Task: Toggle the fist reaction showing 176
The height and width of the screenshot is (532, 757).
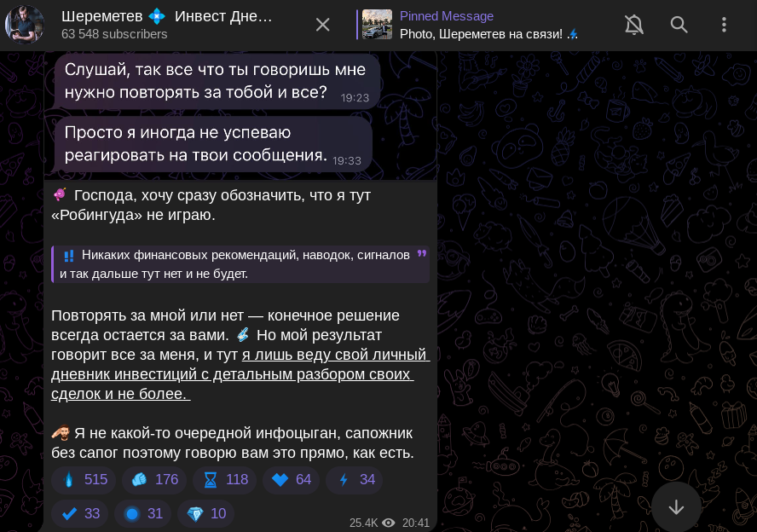Action: 154,479
